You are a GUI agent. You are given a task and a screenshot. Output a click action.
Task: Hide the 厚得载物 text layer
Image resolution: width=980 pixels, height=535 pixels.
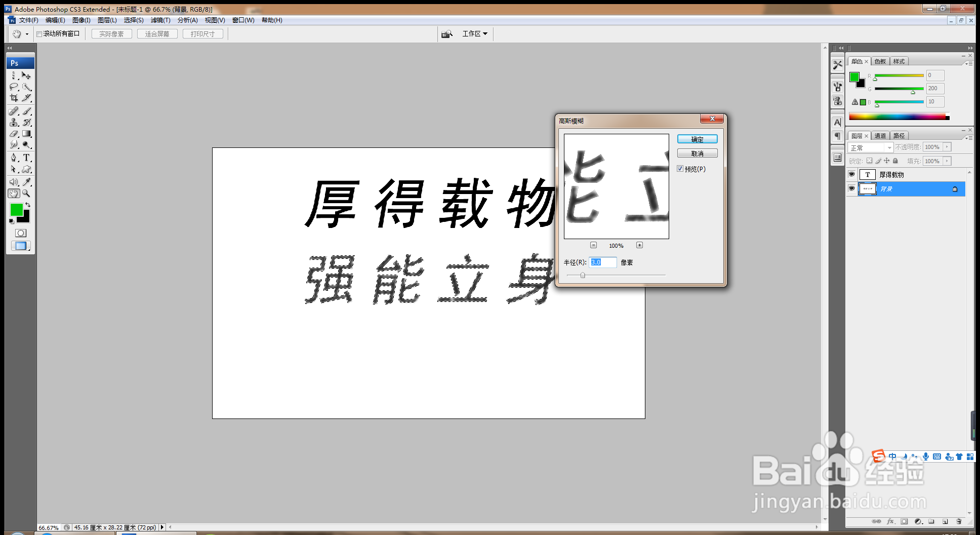pos(851,174)
